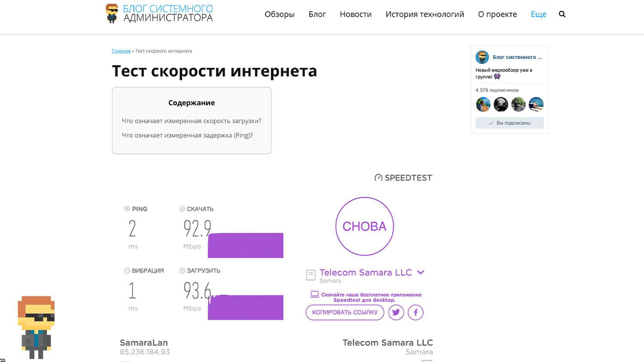The width and height of the screenshot is (644, 362).
Task: Open the "Обзоры" menu item
Action: 279,14
